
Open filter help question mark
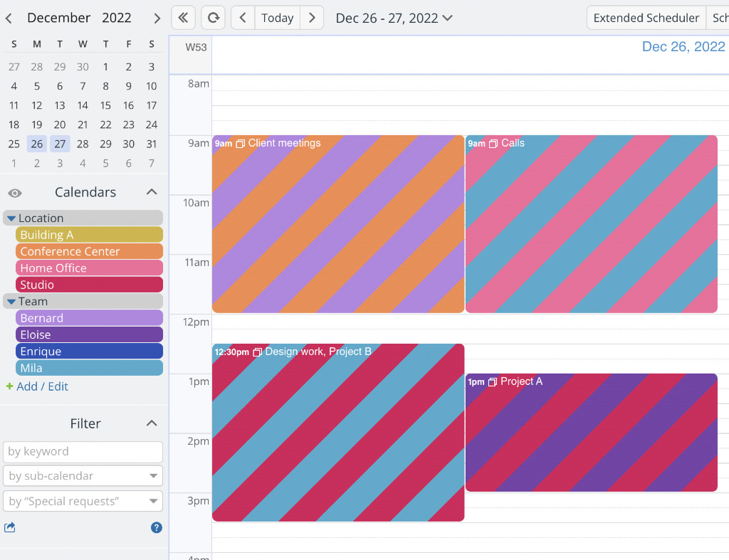tap(157, 527)
